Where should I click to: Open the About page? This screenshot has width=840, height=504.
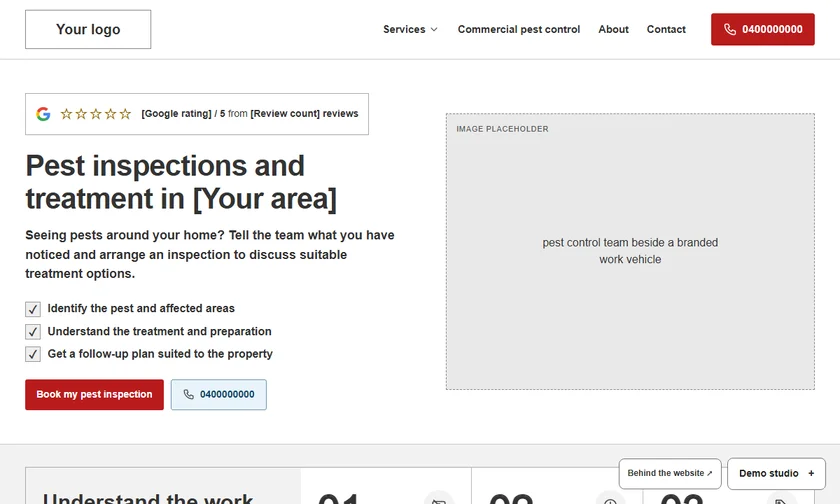click(613, 29)
